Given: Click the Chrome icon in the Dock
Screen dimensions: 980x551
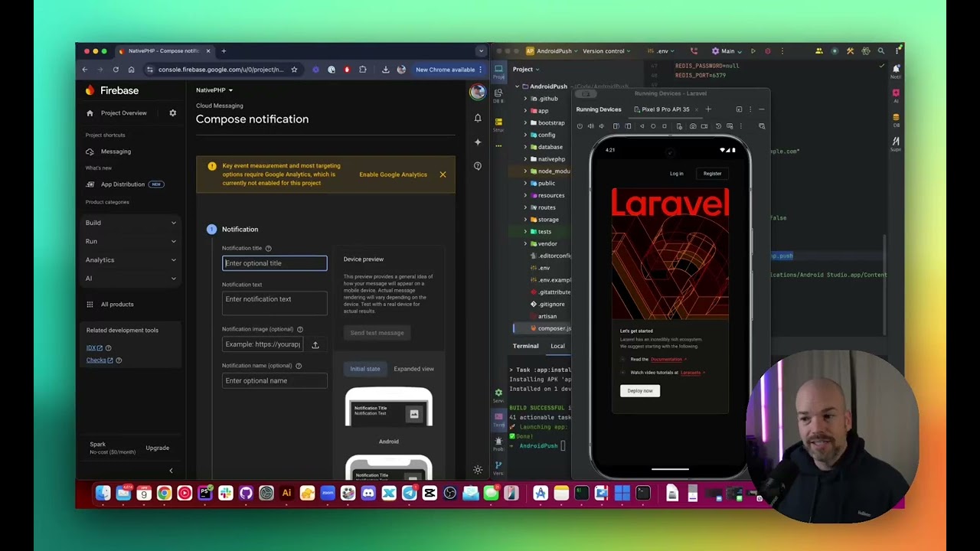Looking at the screenshot, I should pyautogui.click(x=164, y=494).
